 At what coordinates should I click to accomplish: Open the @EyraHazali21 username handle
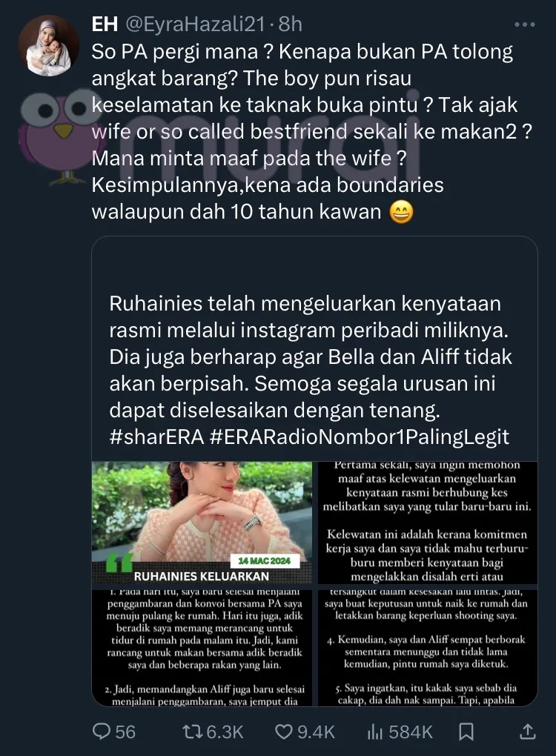[x=195, y=24]
